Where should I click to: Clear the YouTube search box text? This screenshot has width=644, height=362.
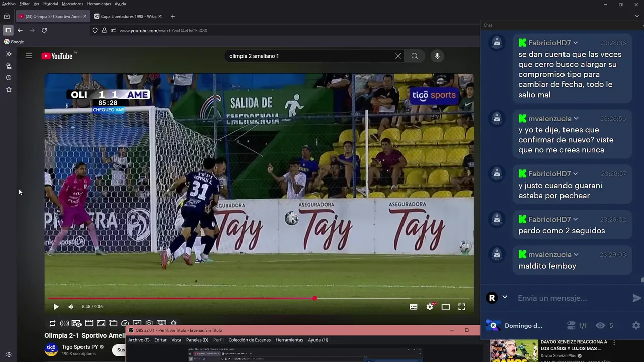click(398, 56)
